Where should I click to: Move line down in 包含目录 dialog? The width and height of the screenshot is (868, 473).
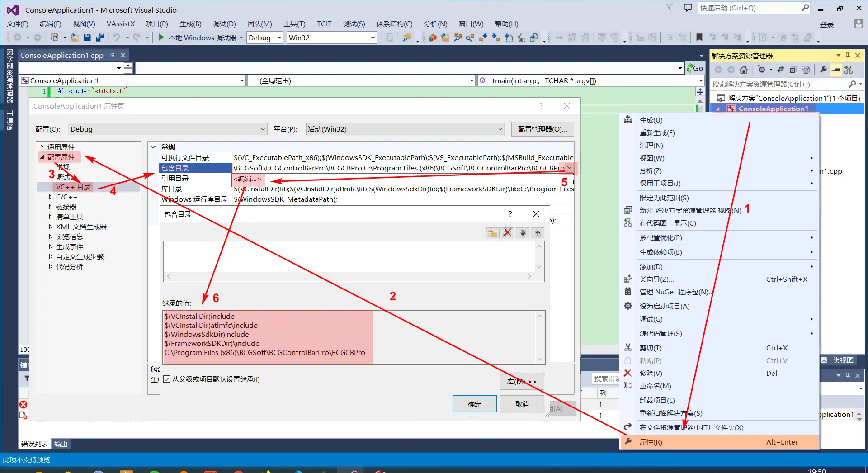(523, 233)
